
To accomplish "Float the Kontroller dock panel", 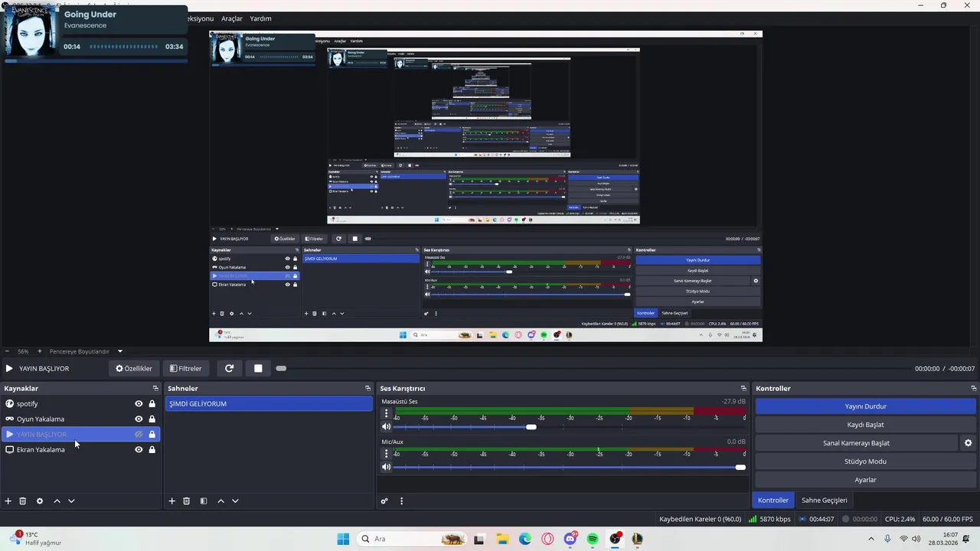I will coord(973,389).
